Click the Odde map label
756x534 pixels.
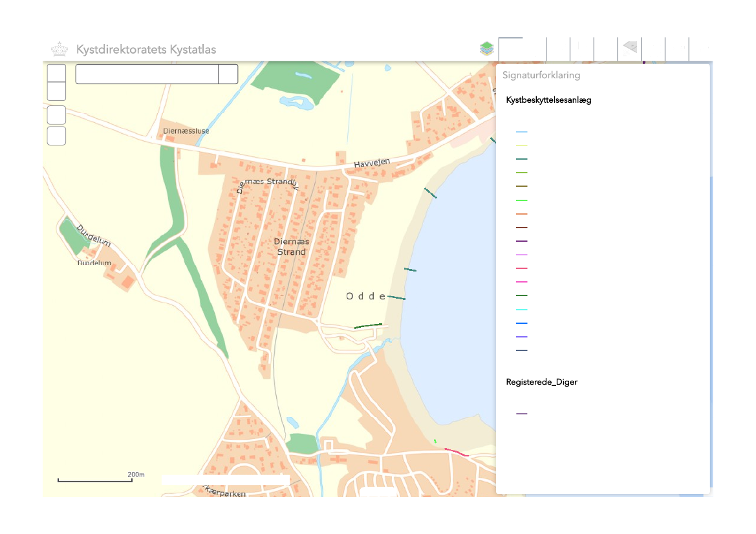click(366, 296)
